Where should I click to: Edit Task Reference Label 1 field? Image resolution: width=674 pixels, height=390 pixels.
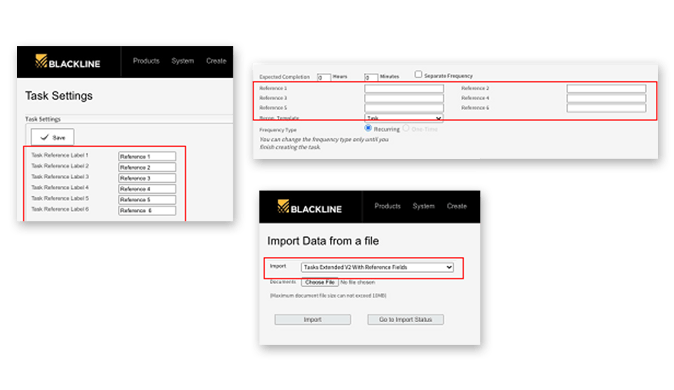point(147,157)
